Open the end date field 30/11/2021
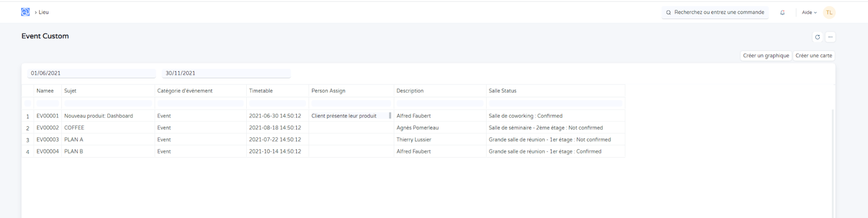The width and height of the screenshot is (868, 218). click(x=226, y=73)
